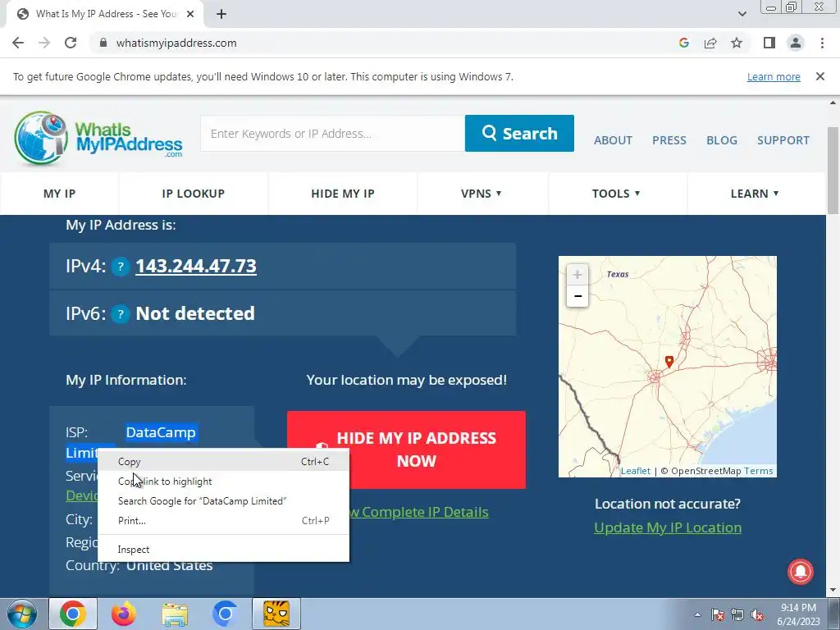The width and height of the screenshot is (840, 630).
Task: Zoom in on the map with plus
Action: click(x=577, y=275)
